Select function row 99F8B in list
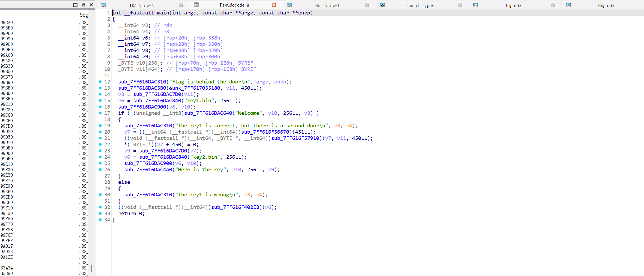 point(44,230)
